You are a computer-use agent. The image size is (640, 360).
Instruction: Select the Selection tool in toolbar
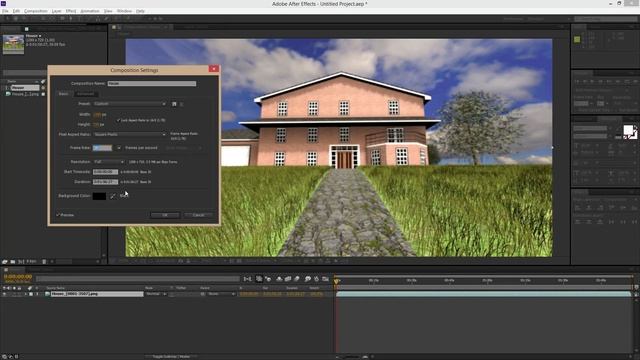pos(7,18)
